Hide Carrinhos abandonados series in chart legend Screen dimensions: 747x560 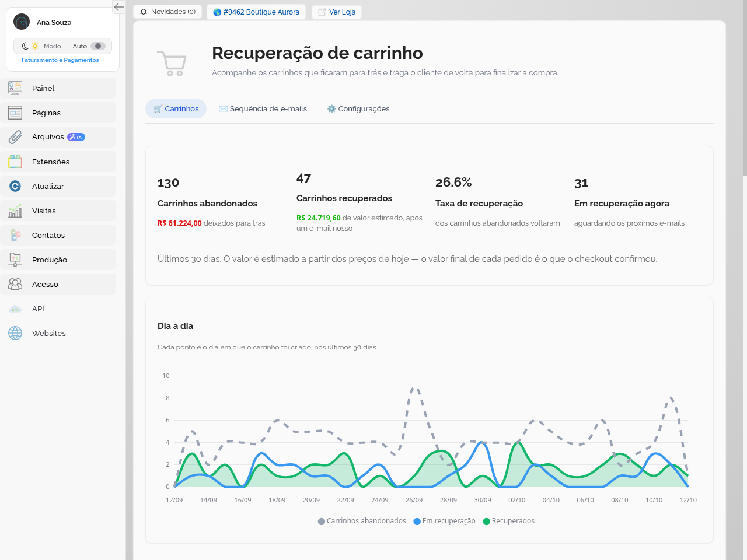[362, 521]
